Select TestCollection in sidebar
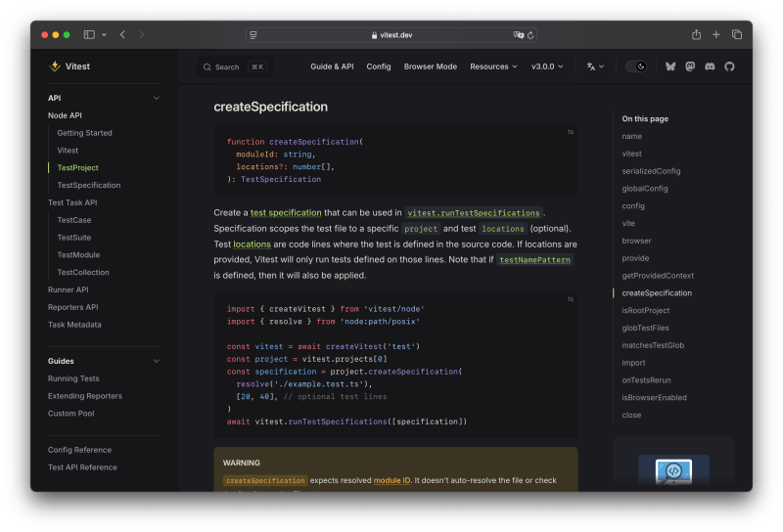 (83, 273)
